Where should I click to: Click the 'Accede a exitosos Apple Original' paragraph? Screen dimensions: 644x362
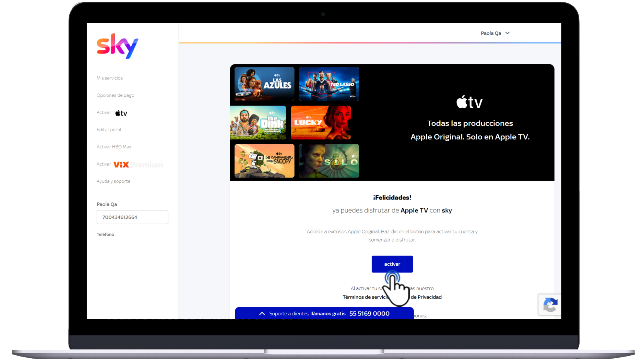[x=392, y=236]
